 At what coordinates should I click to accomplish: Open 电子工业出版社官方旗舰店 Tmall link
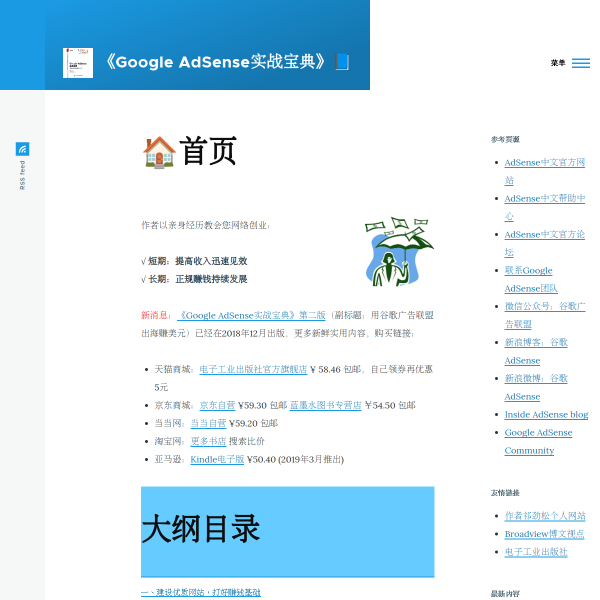pyautogui.click(x=253, y=369)
